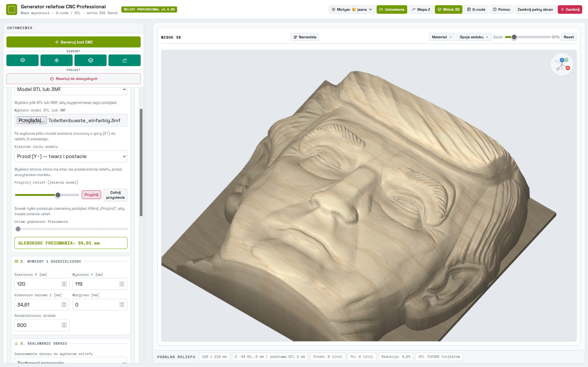This screenshot has width=588, height=367.
Task: Click the cube export icon button
Action: click(90, 60)
